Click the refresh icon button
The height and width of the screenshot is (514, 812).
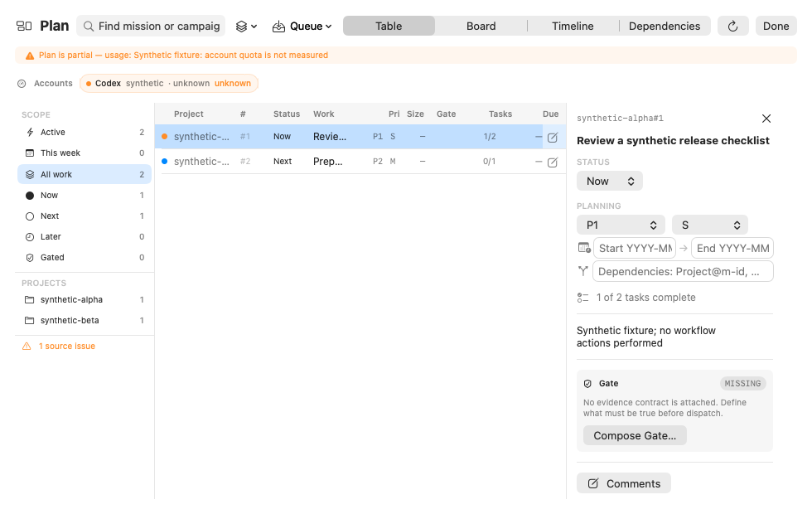(732, 26)
